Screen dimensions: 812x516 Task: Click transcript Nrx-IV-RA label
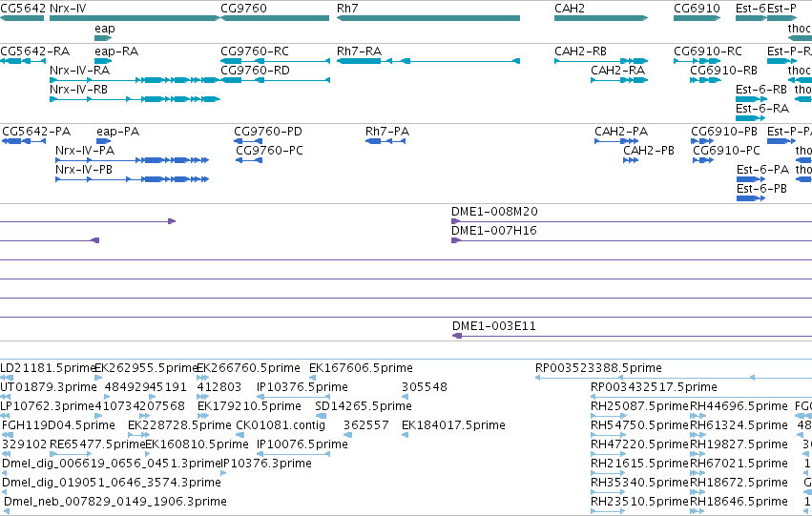80,71
